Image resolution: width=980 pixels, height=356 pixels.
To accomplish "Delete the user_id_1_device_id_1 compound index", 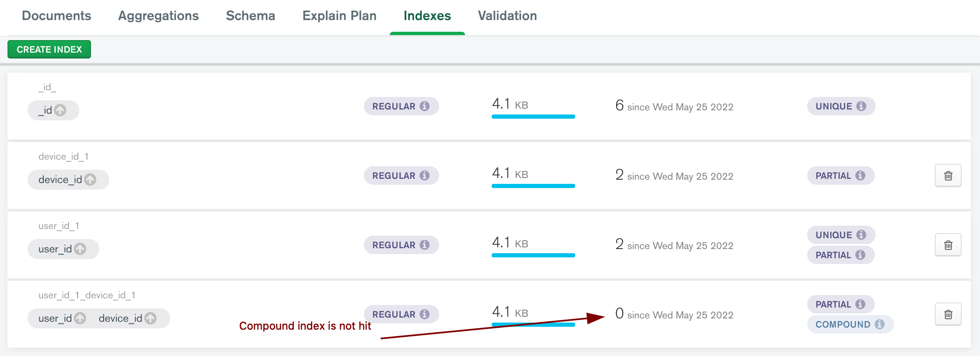I will [948, 314].
